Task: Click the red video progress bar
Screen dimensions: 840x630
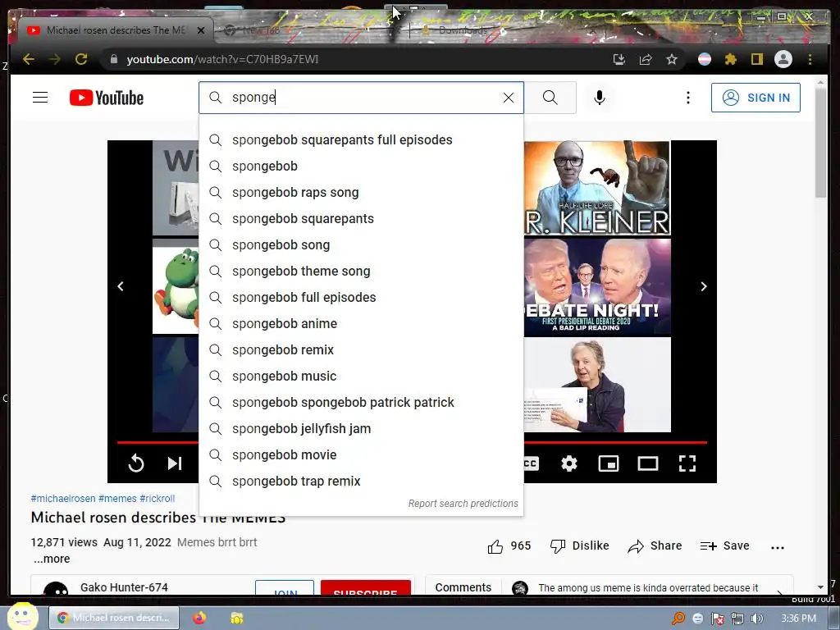Action: click(x=615, y=442)
